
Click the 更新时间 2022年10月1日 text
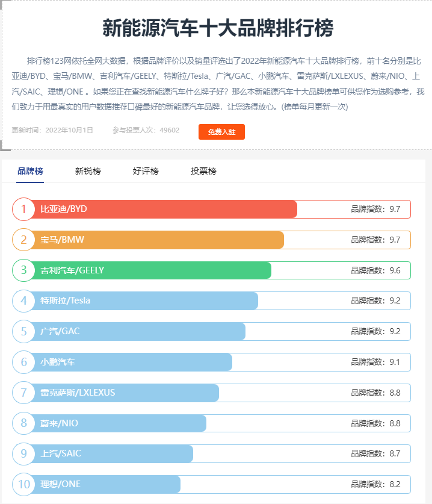point(52,130)
